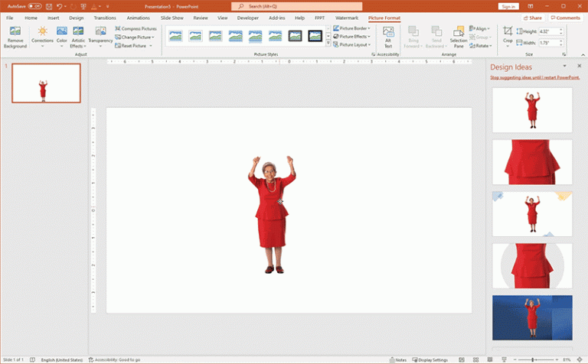
Task: Click into the Height input field
Action: 549,32
